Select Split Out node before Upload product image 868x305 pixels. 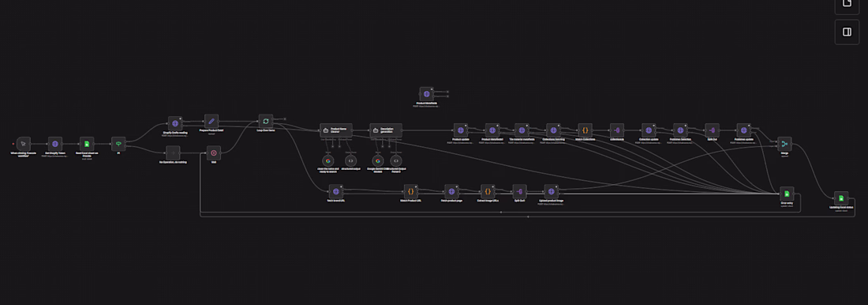[520, 192]
